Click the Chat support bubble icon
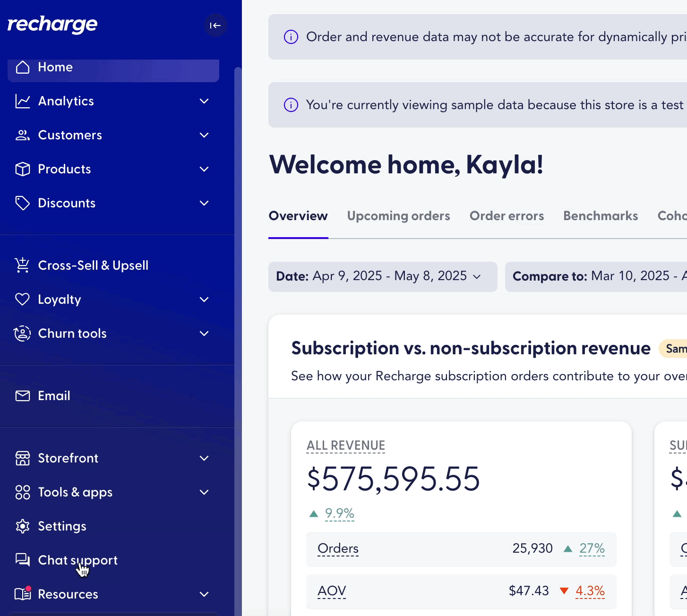 pyautogui.click(x=23, y=560)
